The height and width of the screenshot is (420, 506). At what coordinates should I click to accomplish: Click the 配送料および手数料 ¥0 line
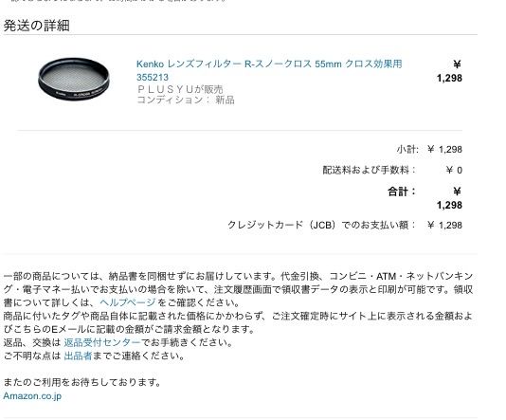pos(392,170)
